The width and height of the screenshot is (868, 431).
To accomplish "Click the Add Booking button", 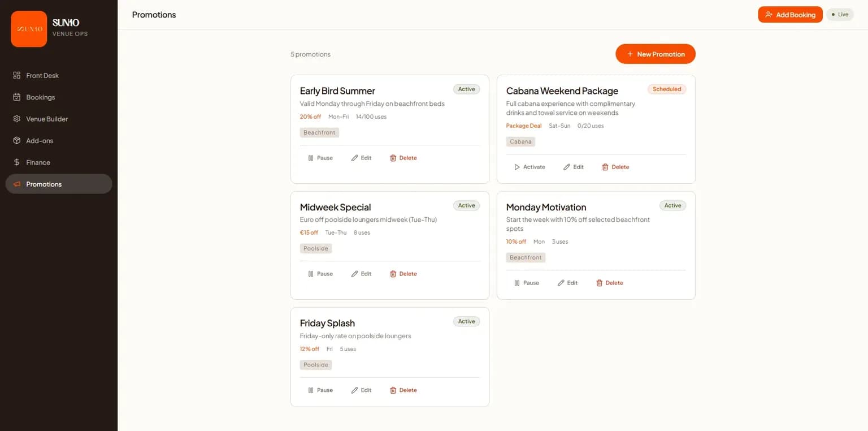I will pyautogui.click(x=789, y=15).
